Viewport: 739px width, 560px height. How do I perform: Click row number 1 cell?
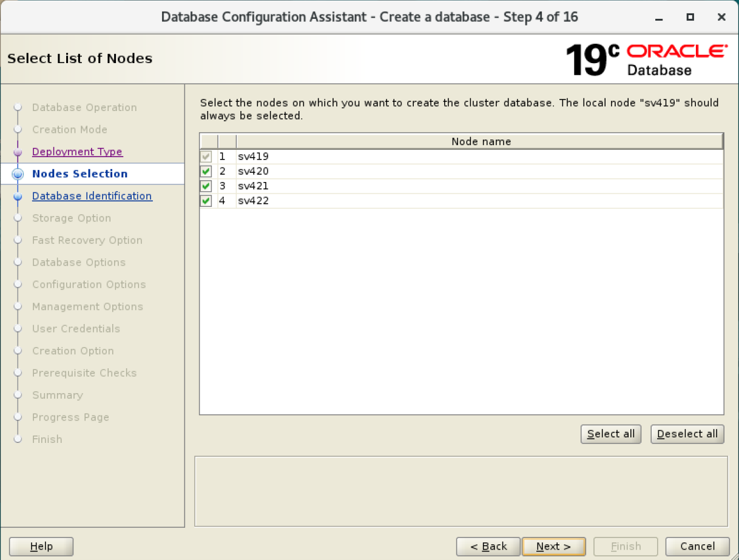tap(226, 157)
